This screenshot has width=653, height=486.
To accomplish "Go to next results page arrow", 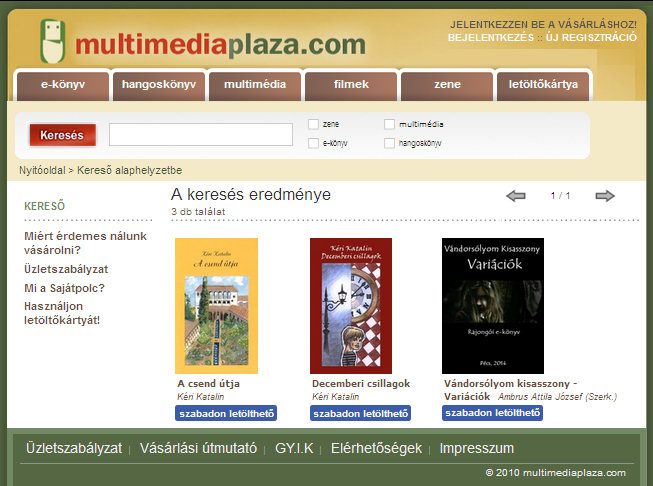I will click(605, 196).
